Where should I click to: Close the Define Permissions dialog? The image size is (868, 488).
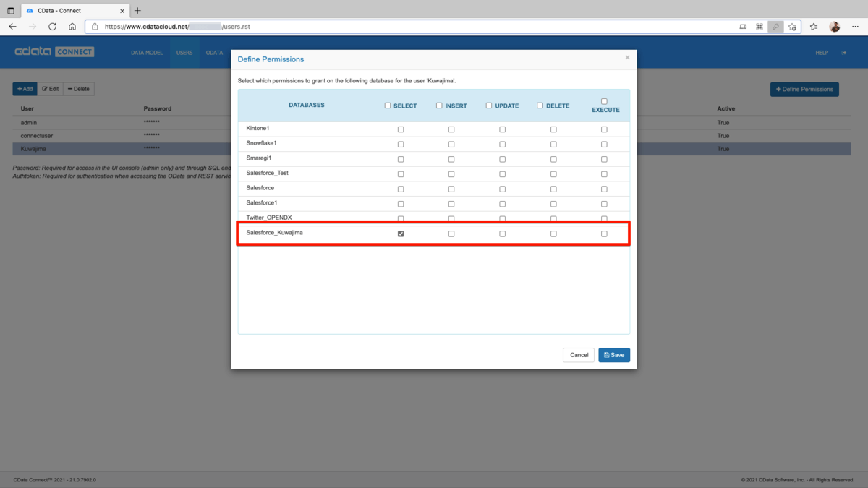627,57
